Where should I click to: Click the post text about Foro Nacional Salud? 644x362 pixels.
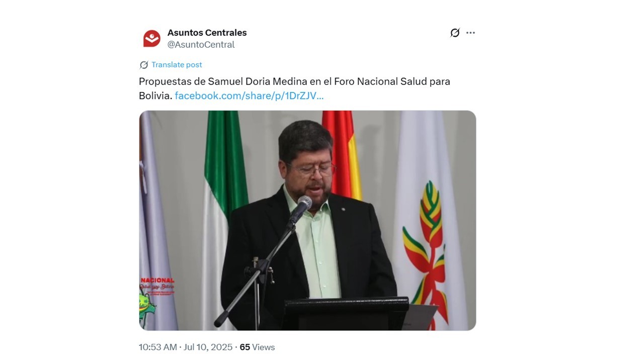pyautogui.click(x=294, y=81)
